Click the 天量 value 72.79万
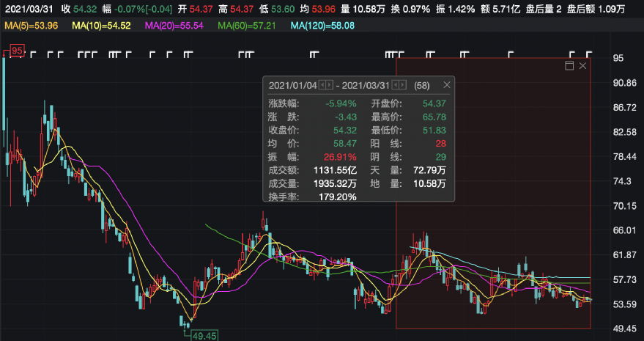The width and height of the screenshot is (644, 341). tap(429, 170)
